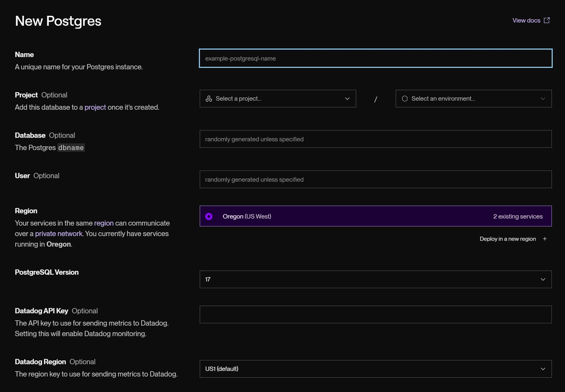Open the Datadog Region US1 (default) dropdown
This screenshot has width=565, height=392.
(375, 369)
